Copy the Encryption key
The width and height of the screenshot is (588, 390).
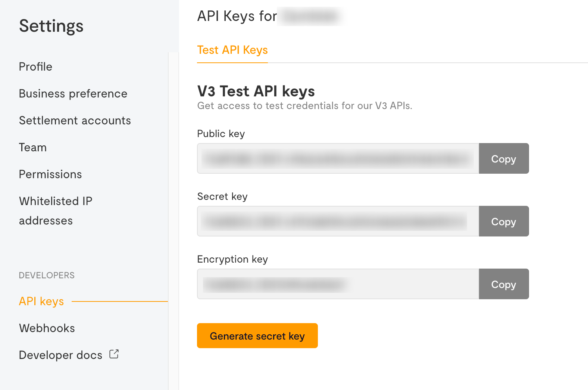pos(504,284)
